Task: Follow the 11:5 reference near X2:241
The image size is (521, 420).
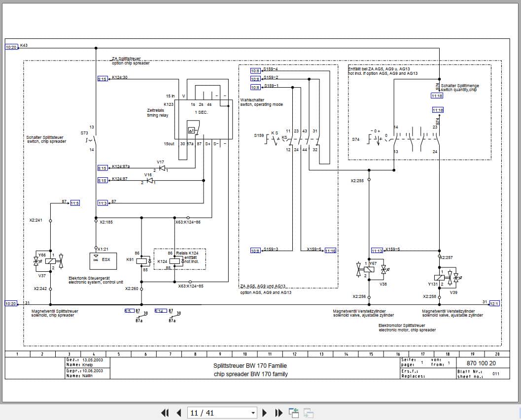Action: pyautogui.click(x=75, y=203)
